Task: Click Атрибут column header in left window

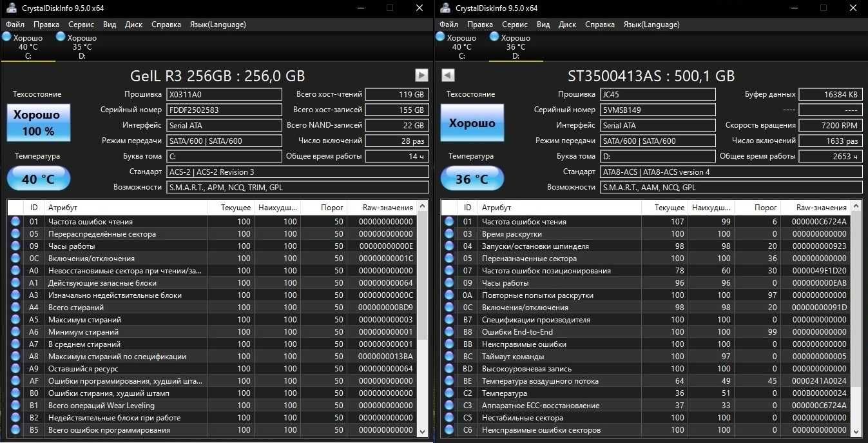Action: pyautogui.click(x=126, y=208)
